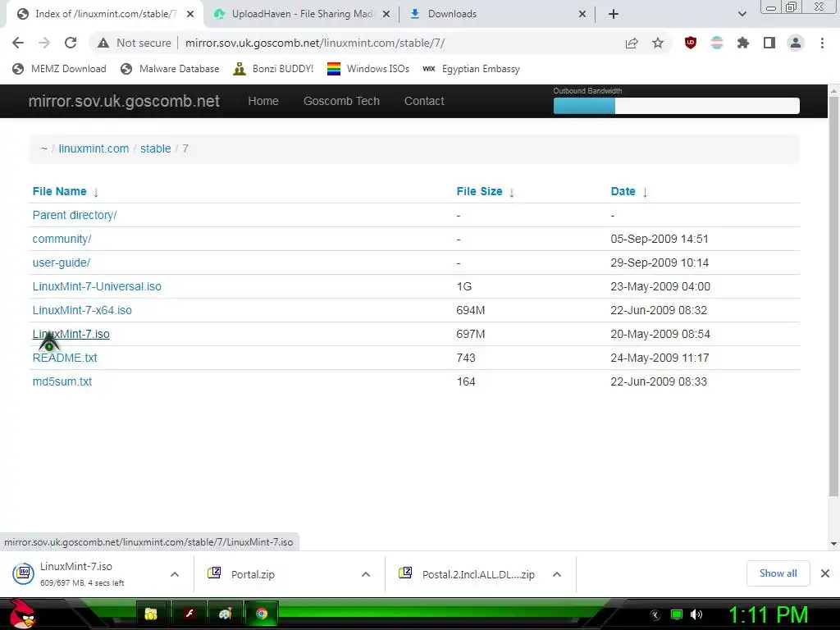Open the Contact menu item
This screenshot has width=840, height=630.
(424, 101)
